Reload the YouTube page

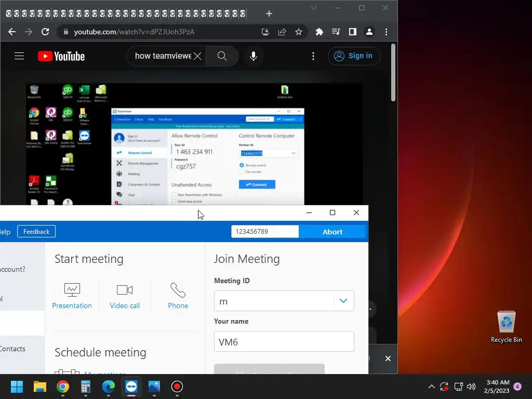(x=45, y=32)
